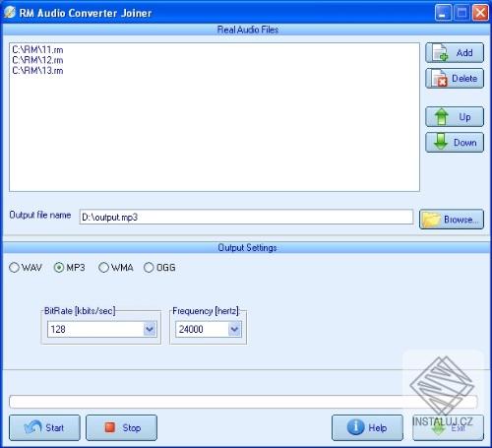This screenshot has width=492, height=448.
Task: Click the conversion progress bar
Action: click(x=243, y=402)
